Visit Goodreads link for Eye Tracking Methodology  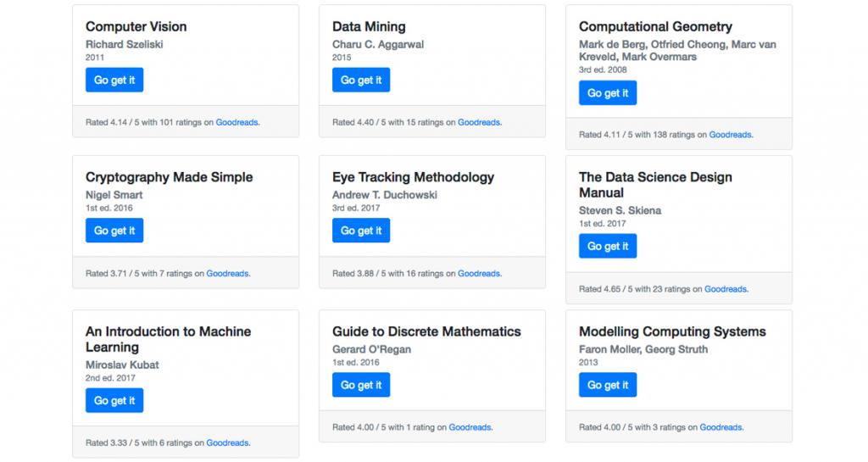[479, 274]
